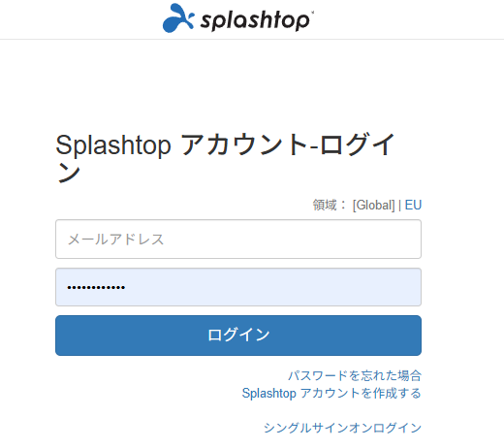Click the trailing ン of the heading
This screenshot has height=448, width=504.
pyautogui.click(x=68, y=173)
